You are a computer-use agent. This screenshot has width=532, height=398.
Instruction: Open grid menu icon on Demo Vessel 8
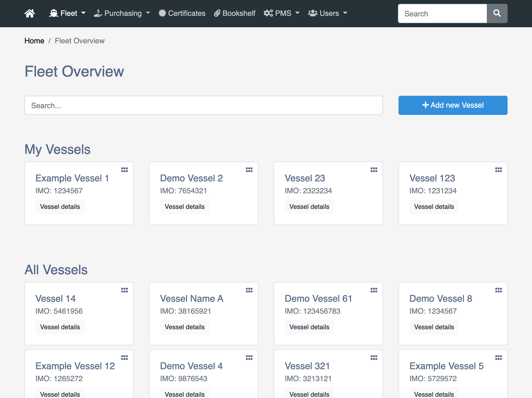click(498, 290)
